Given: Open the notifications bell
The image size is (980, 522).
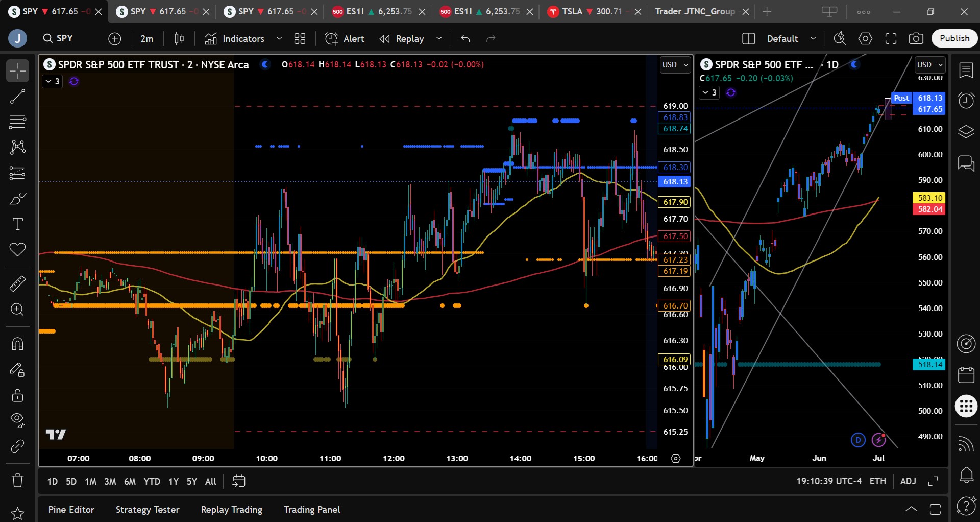Looking at the screenshot, I should pyautogui.click(x=966, y=476).
